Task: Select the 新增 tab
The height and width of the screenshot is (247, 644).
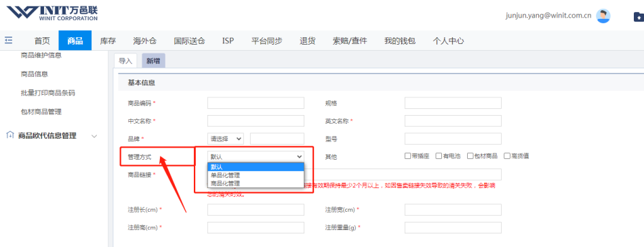Action: coord(153,61)
